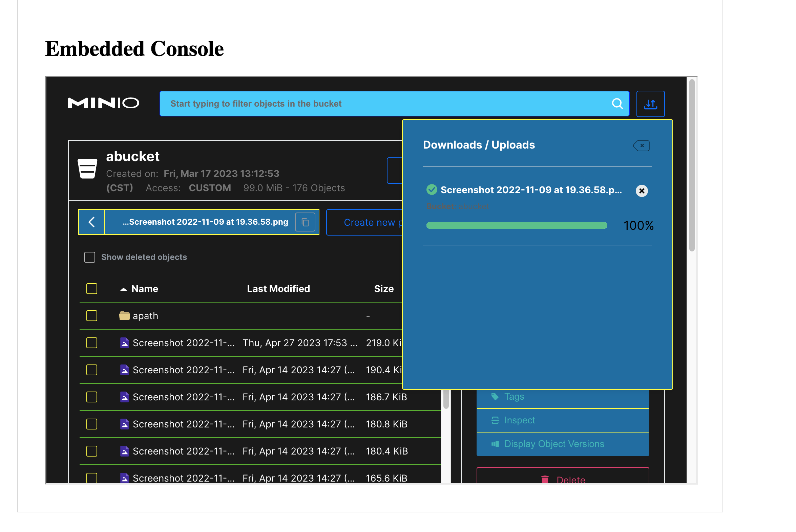Check the 190.4 KiB screenshot row checkbox
796x532 pixels.
pyautogui.click(x=92, y=370)
